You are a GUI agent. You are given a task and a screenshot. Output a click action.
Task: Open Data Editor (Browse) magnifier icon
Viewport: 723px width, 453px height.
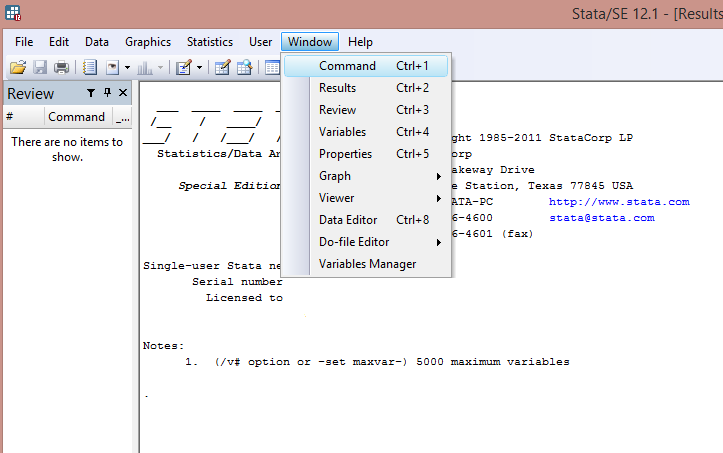click(x=244, y=67)
